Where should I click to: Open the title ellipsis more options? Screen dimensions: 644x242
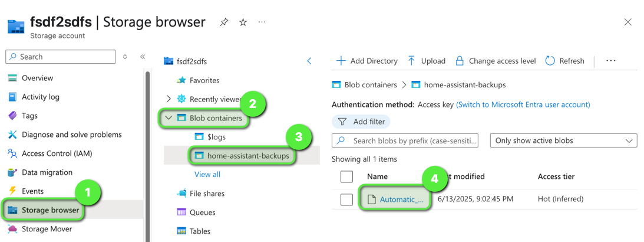(x=262, y=22)
